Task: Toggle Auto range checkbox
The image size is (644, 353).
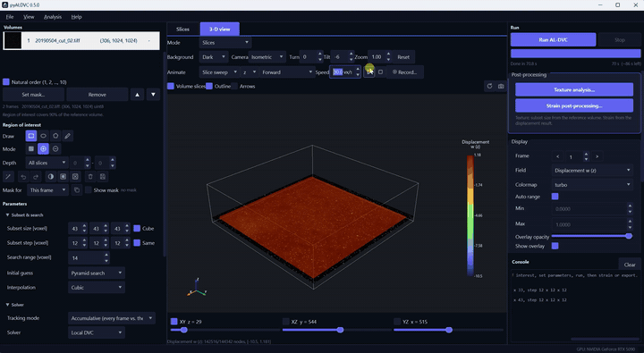Action: coord(555,197)
